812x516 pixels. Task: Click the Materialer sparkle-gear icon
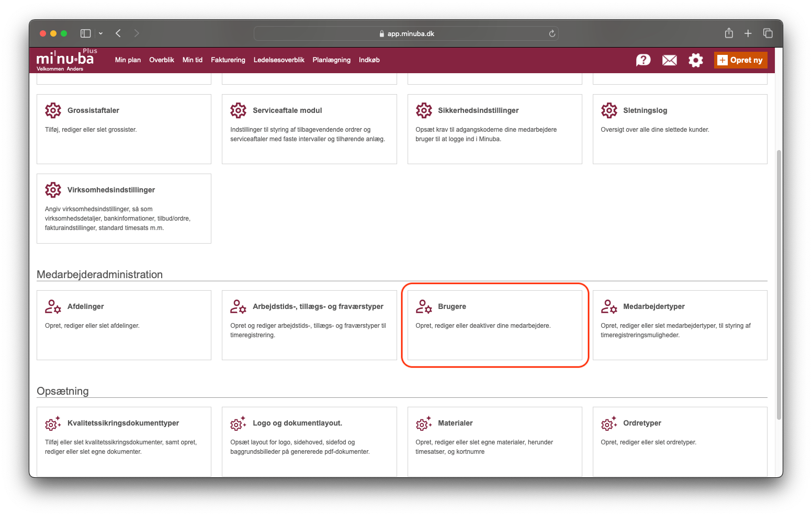424,423
